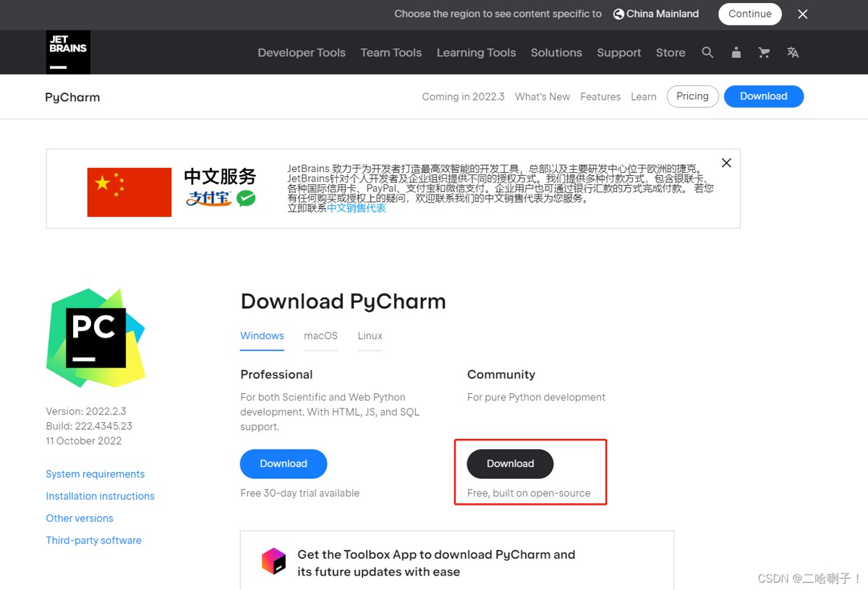Click the Professional heading text

point(276,375)
